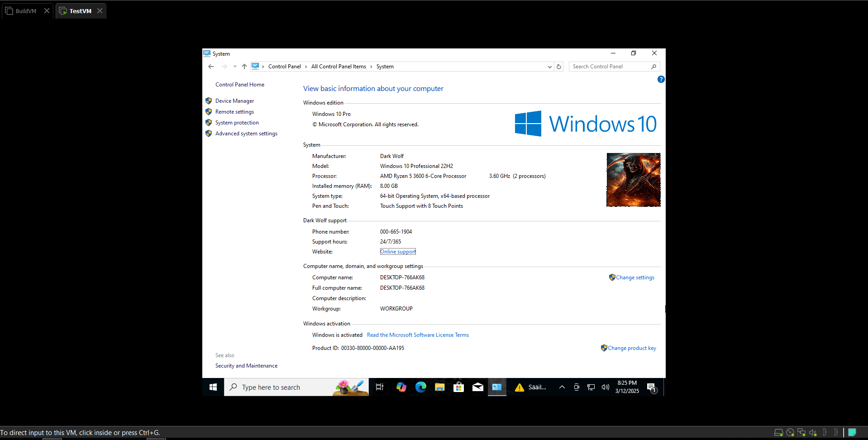
Task: Click the sound card status icon
Action: (813, 433)
